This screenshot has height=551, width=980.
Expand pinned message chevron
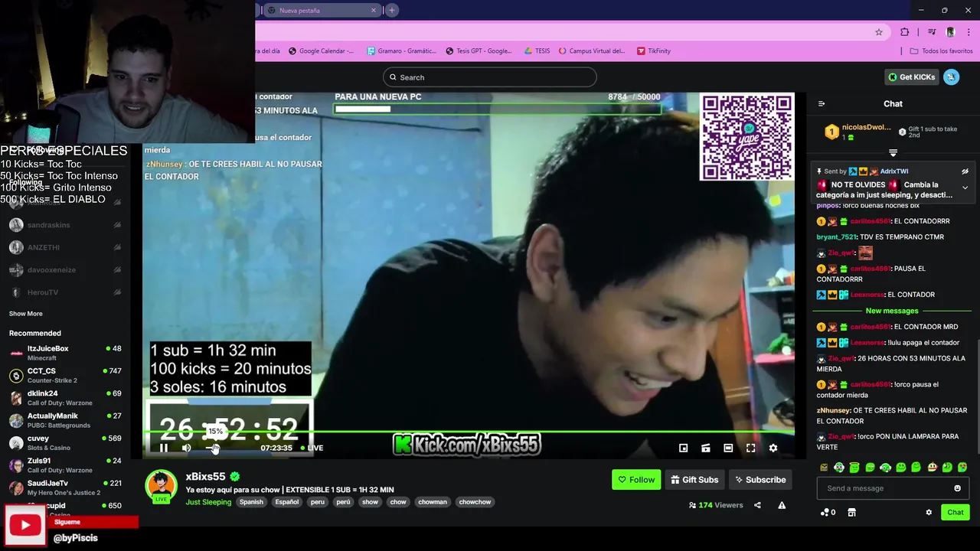coord(965,187)
